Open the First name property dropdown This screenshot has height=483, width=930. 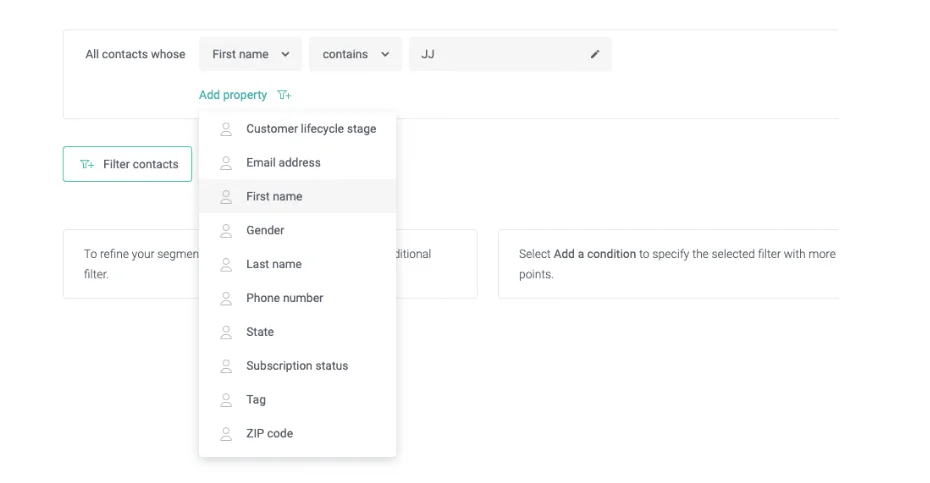(250, 55)
